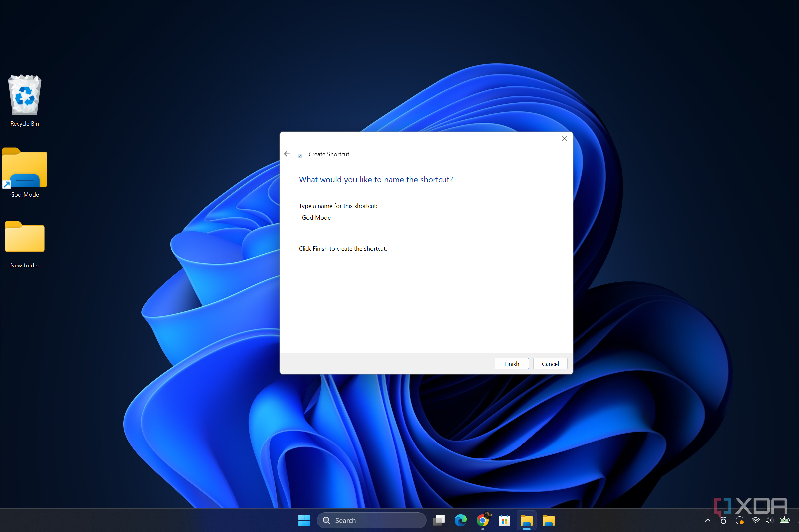
Task: Open Wi-Fi network quick settings
Action: click(755, 520)
